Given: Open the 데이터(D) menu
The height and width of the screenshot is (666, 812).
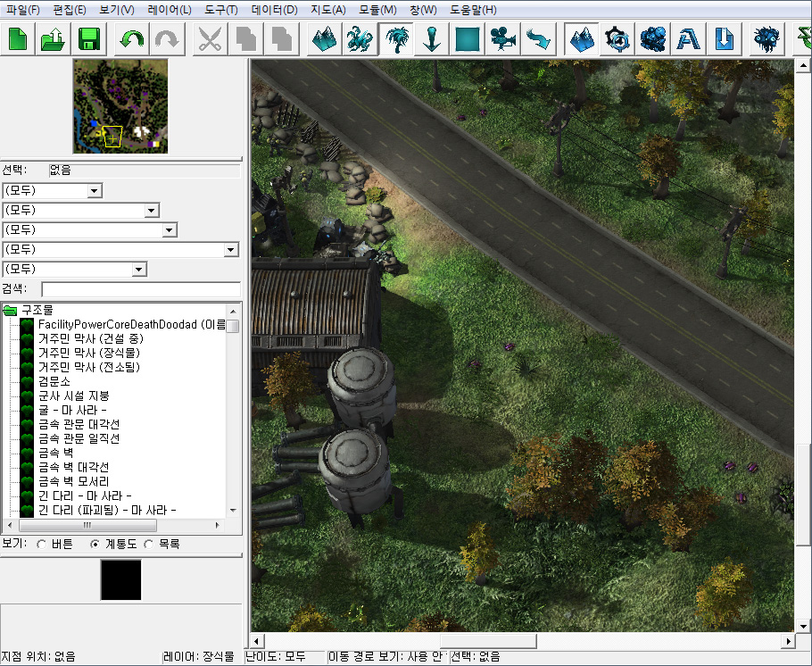Looking at the screenshot, I should (x=274, y=10).
